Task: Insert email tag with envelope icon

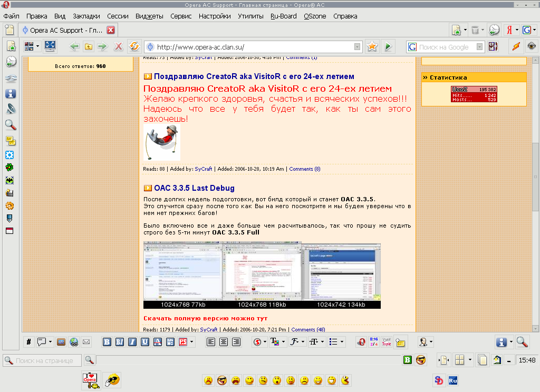Action: coord(86,342)
